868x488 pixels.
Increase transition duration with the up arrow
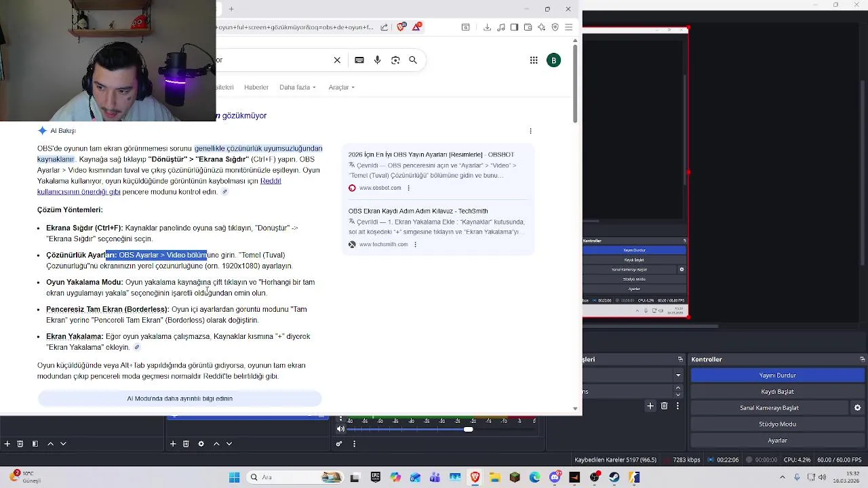coord(678,388)
